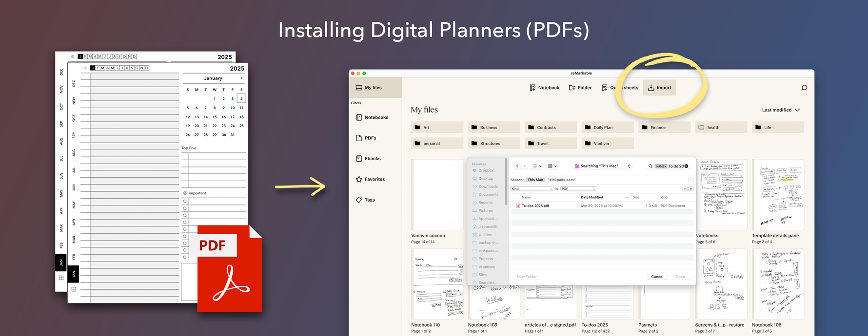Open the Favorites filter with star icon

pyautogui.click(x=370, y=179)
